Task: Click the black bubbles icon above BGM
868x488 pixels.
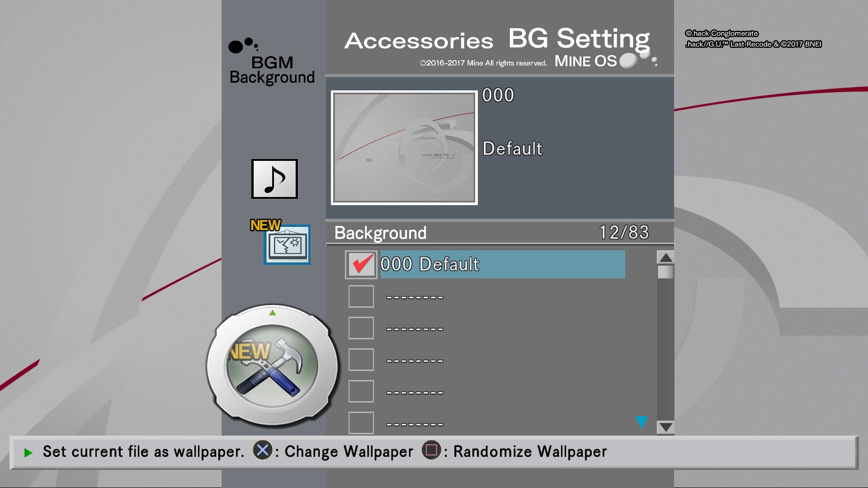Action: tap(243, 45)
